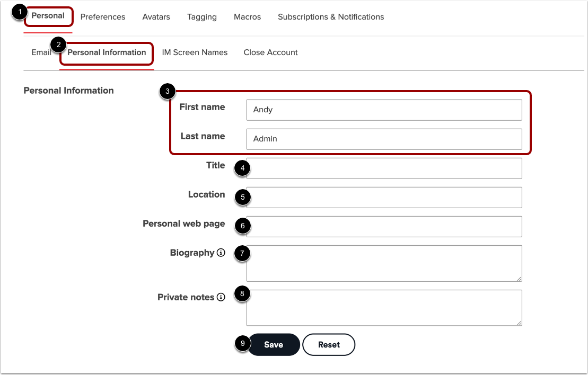
Task: Switch to the Personal tab
Action: click(x=48, y=16)
